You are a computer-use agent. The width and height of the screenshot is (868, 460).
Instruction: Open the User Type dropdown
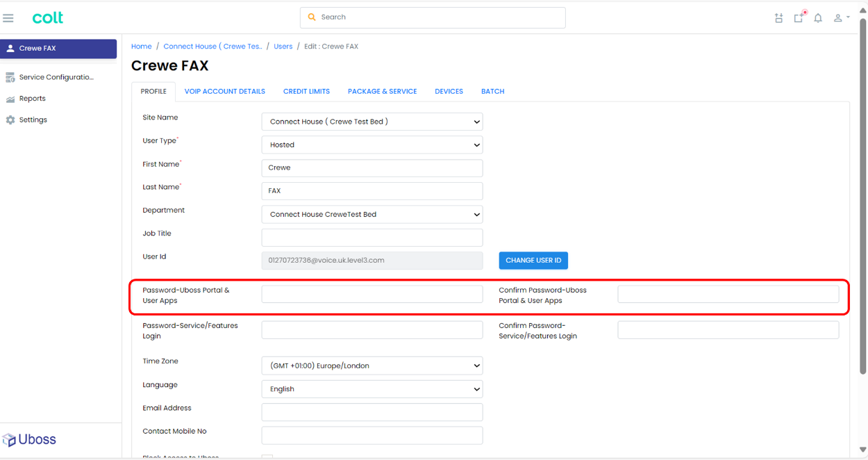(372, 145)
